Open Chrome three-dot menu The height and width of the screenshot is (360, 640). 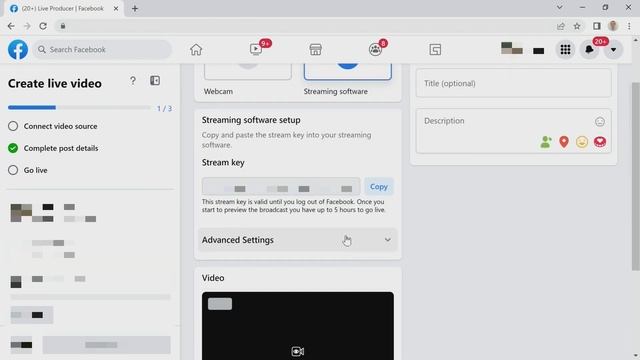click(629, 26)
